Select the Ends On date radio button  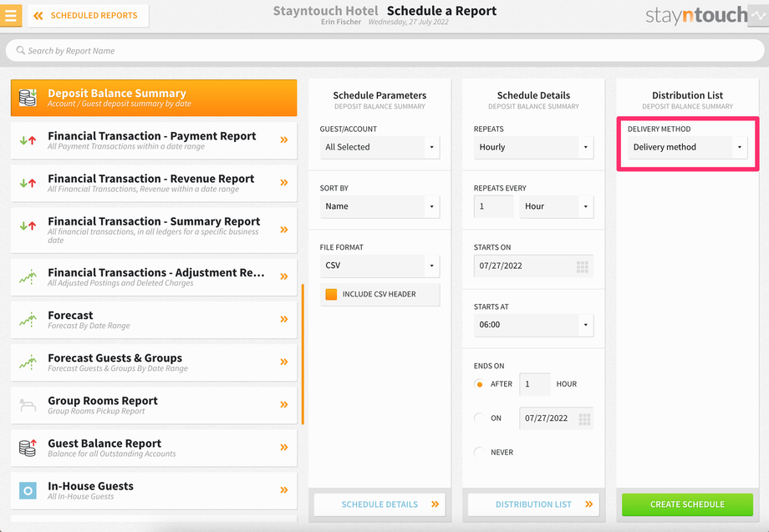click(x=480, y=418)
